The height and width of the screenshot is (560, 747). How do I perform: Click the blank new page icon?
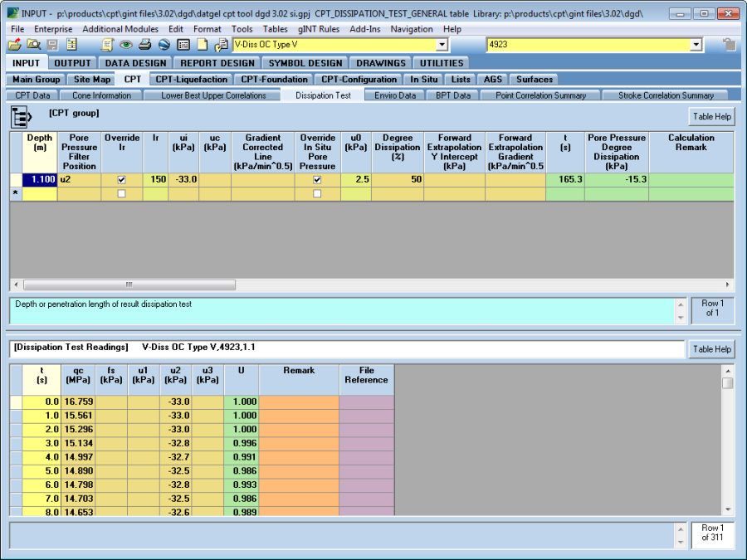pos(202,45)
